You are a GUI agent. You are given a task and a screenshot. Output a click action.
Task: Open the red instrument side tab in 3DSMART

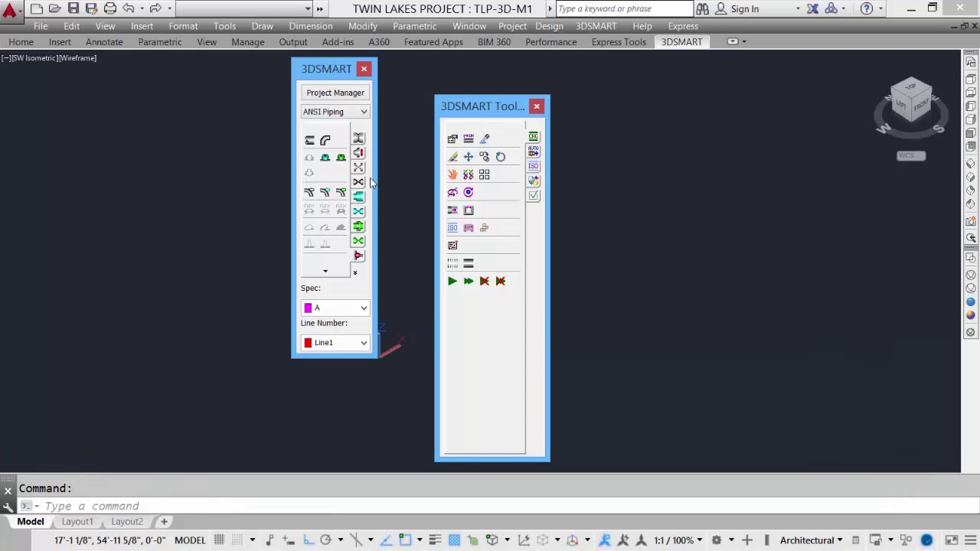[x=358, y=256]
